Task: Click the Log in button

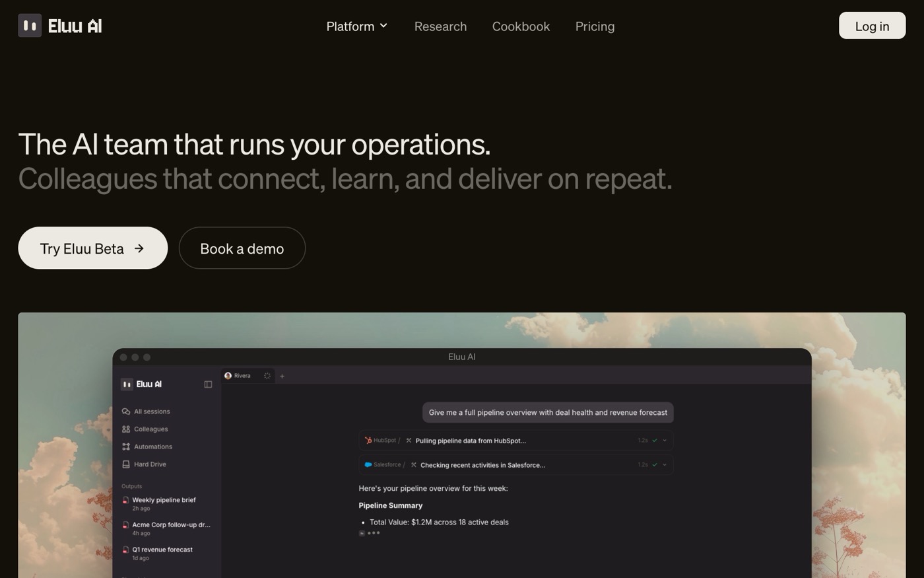Action: pyautogui.click(x=872, y=26)
